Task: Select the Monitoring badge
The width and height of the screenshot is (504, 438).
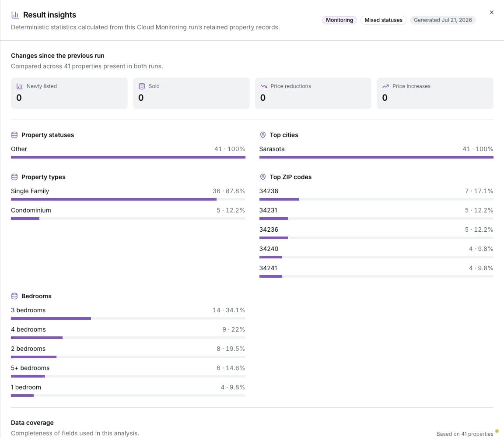Action: 339,20
